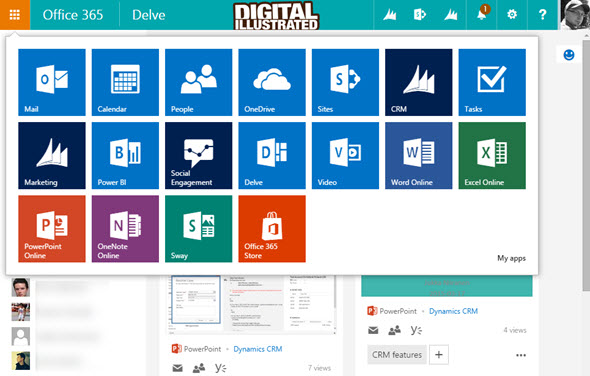Launch Excel Online tile
The height and width of the screenshot is (376, 590).
tap(492, 155)
